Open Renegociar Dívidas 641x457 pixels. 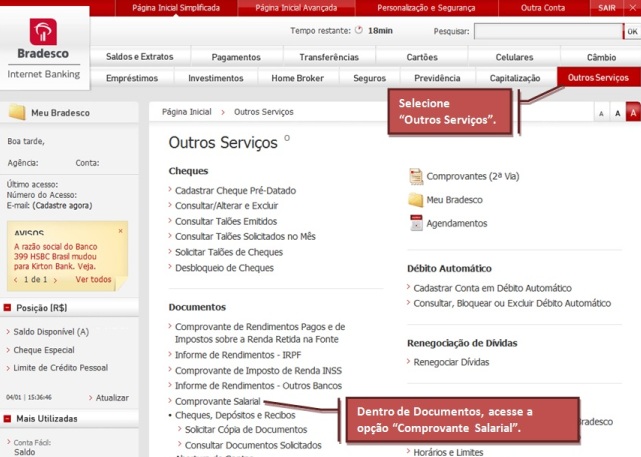coord(451,362)
